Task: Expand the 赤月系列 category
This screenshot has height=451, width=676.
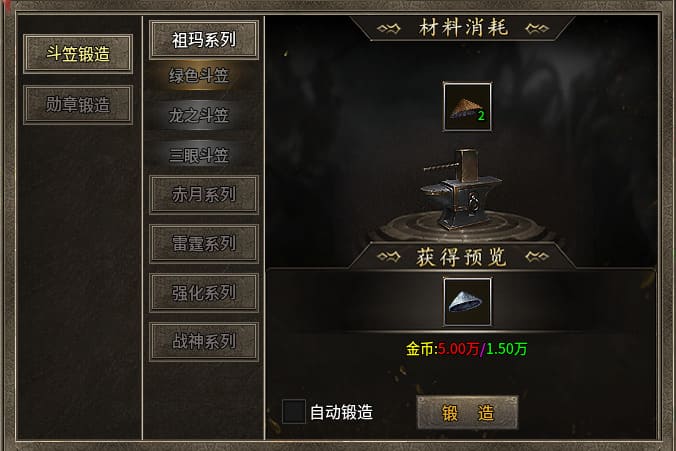Action: (204, 194)
